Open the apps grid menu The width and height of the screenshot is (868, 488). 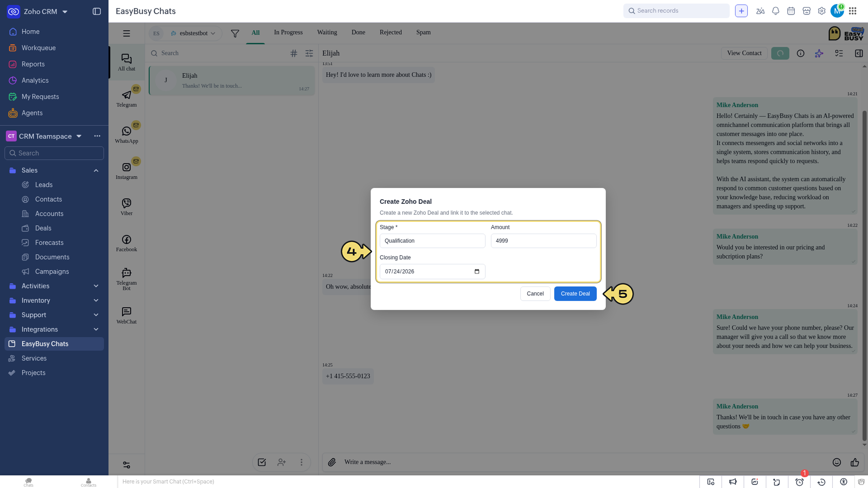click(853, 11)
